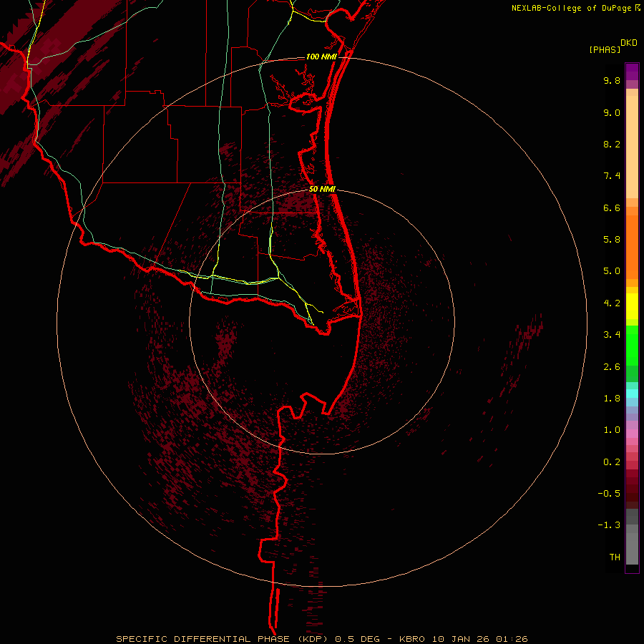Viewport: 644px width, 644px height.
Task: Click the 100 NMI range ring label
Action: (x=321, y=57)
